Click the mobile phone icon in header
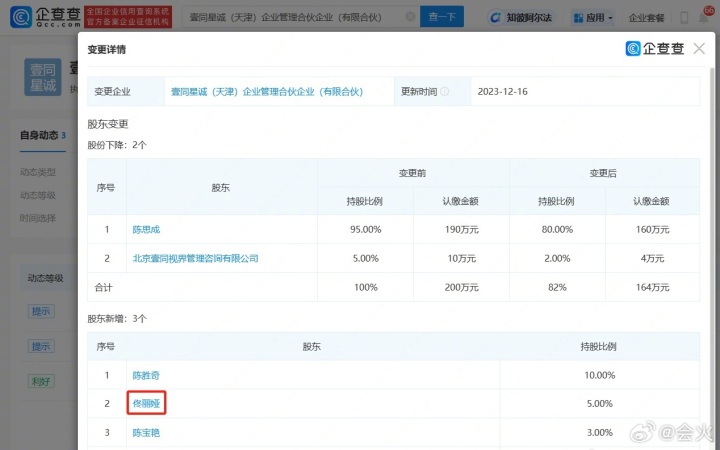The image size is (720, 450). [x=684, y=18]
